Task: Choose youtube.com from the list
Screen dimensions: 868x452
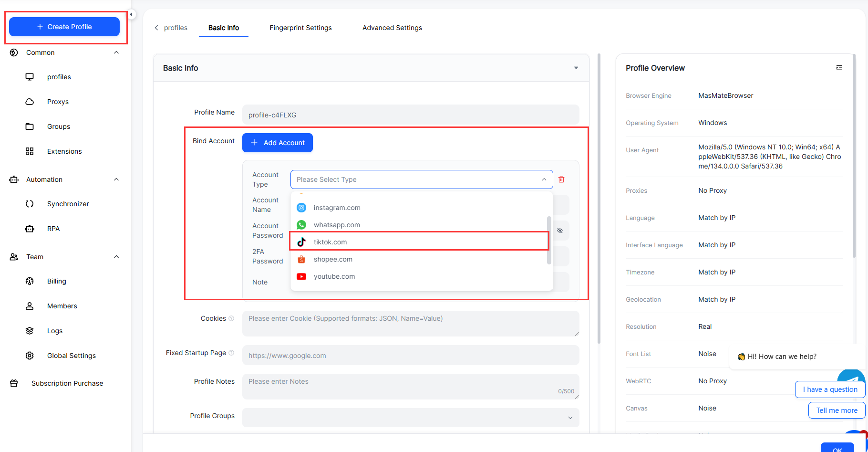Action: [334, 276]
